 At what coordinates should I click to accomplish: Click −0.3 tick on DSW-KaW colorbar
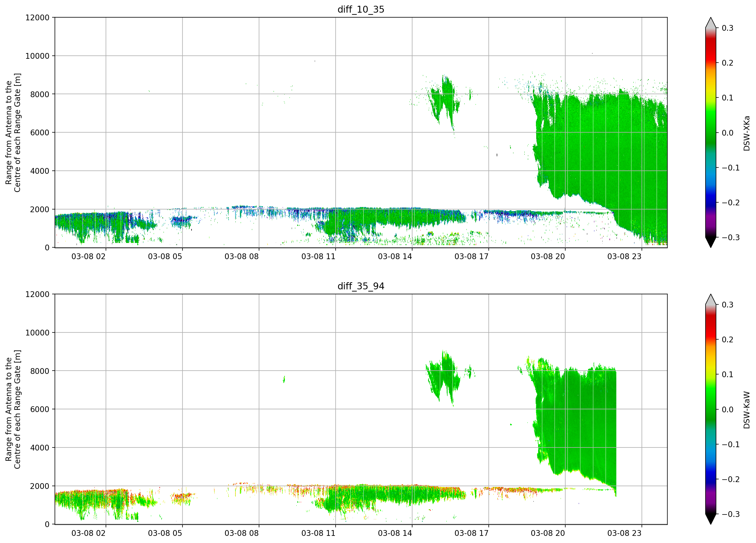coord(731,515)
